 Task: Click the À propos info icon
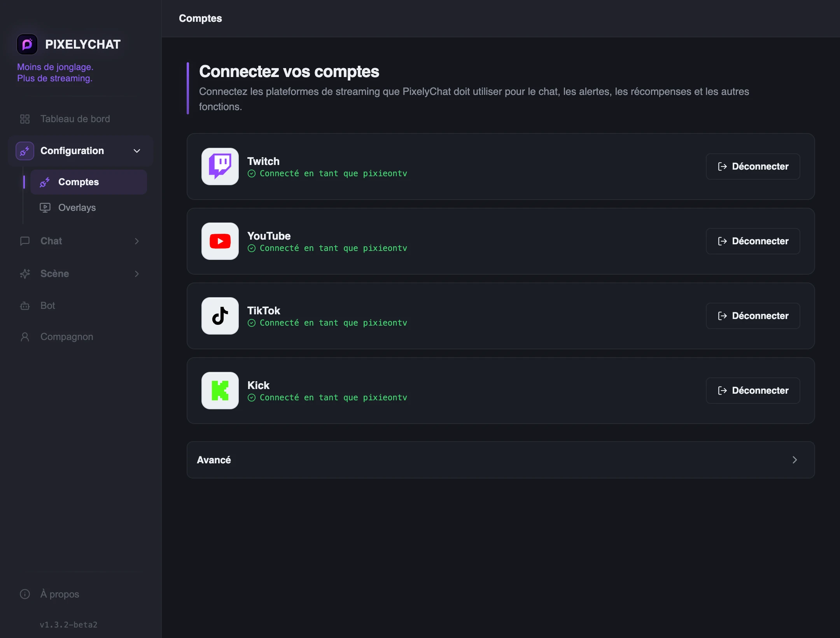coord(25,594)
